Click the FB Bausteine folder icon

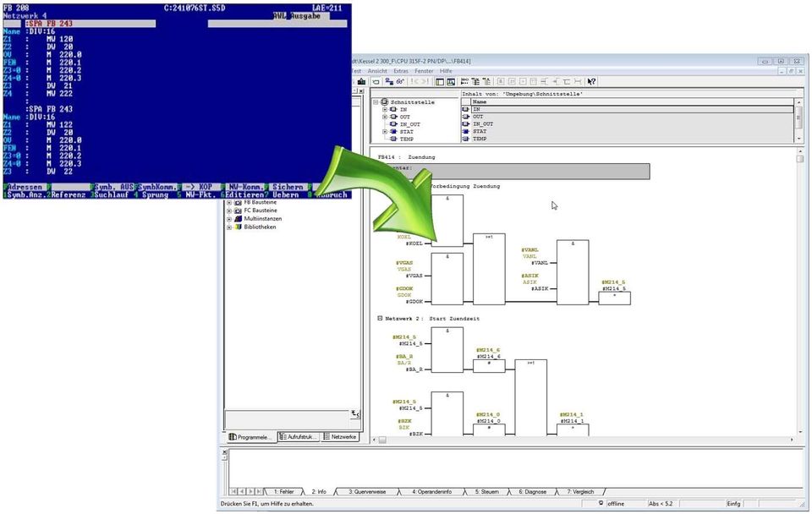click(238, 202)
